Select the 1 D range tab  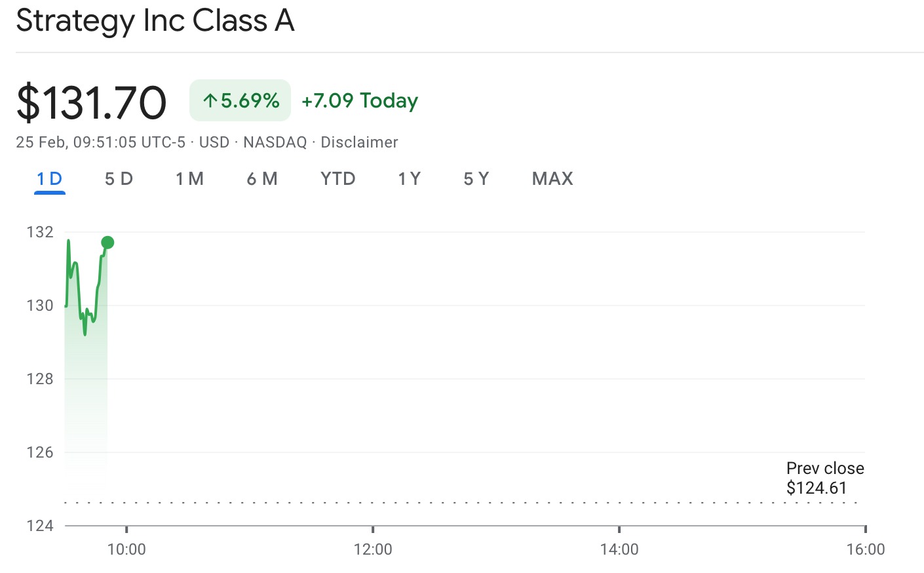[49, 179]
